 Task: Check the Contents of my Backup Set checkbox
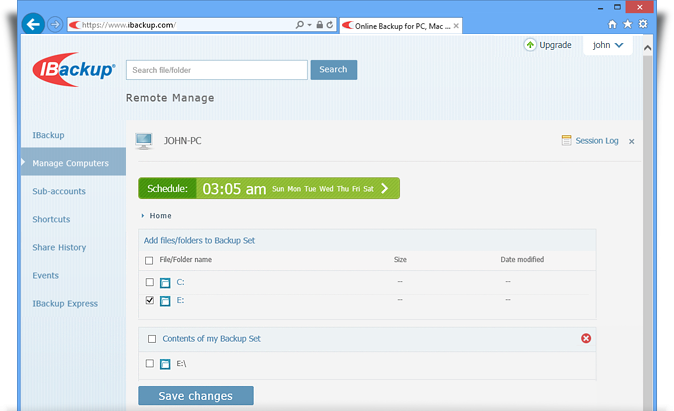click(x=152, y=339)
